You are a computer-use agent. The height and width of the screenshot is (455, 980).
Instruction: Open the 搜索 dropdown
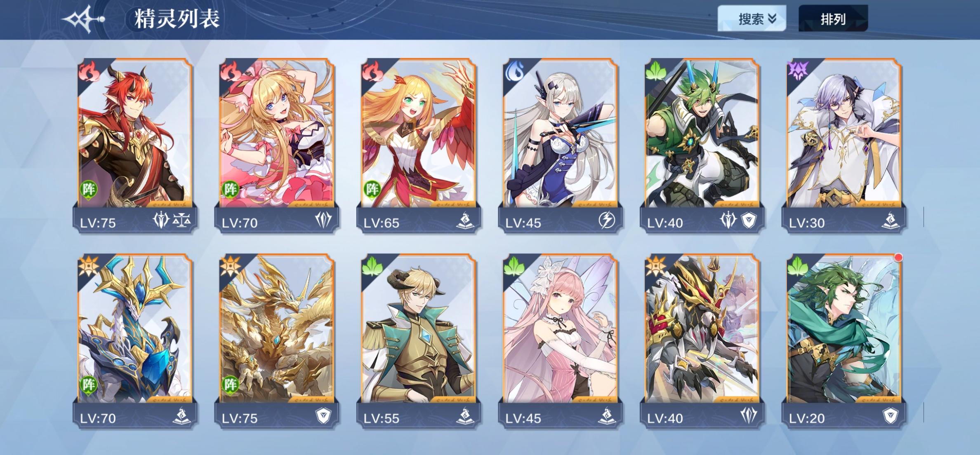(751, 18)
